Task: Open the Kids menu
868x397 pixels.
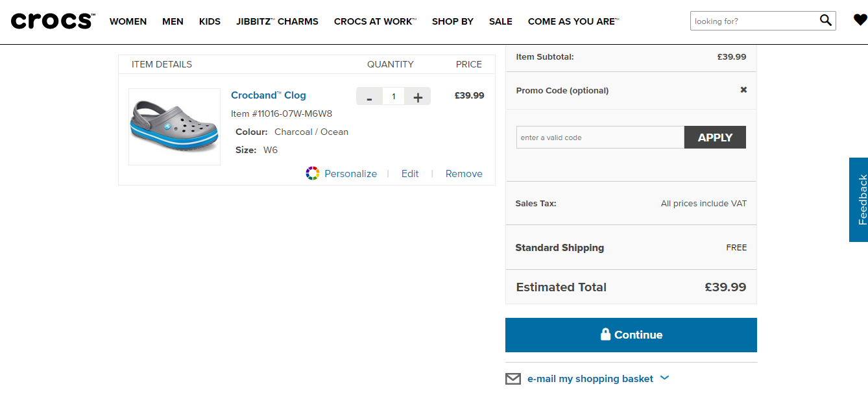Action: [x=210, y=21]
